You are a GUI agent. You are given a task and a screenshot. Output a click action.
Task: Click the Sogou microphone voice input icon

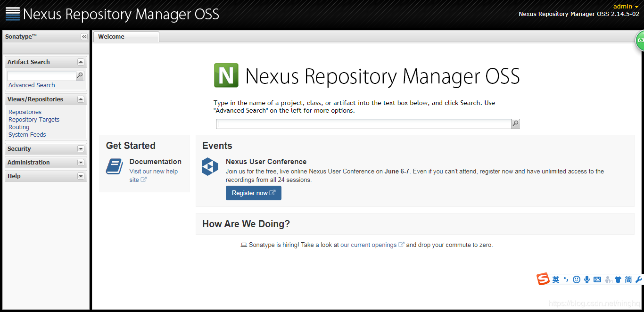click(587, 279)
